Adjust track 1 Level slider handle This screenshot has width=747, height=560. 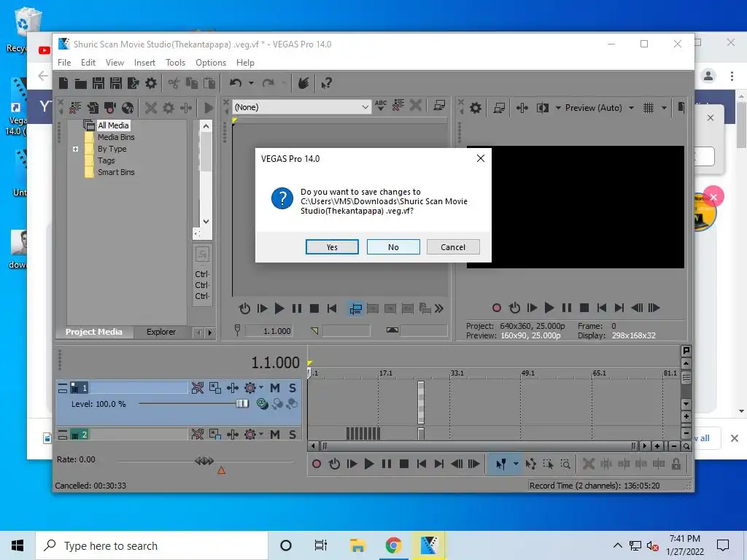tap(242, 404)
